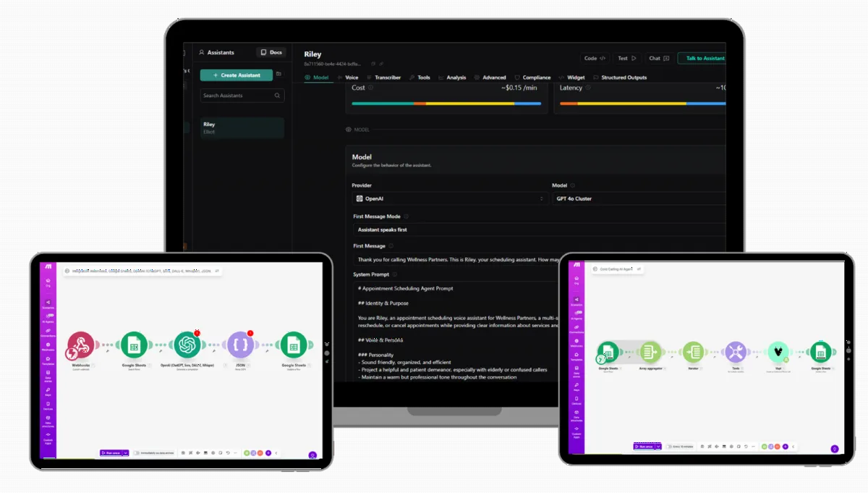
Task: Expand Run once arrow in right tablet
Action: (x=658, y=447)
